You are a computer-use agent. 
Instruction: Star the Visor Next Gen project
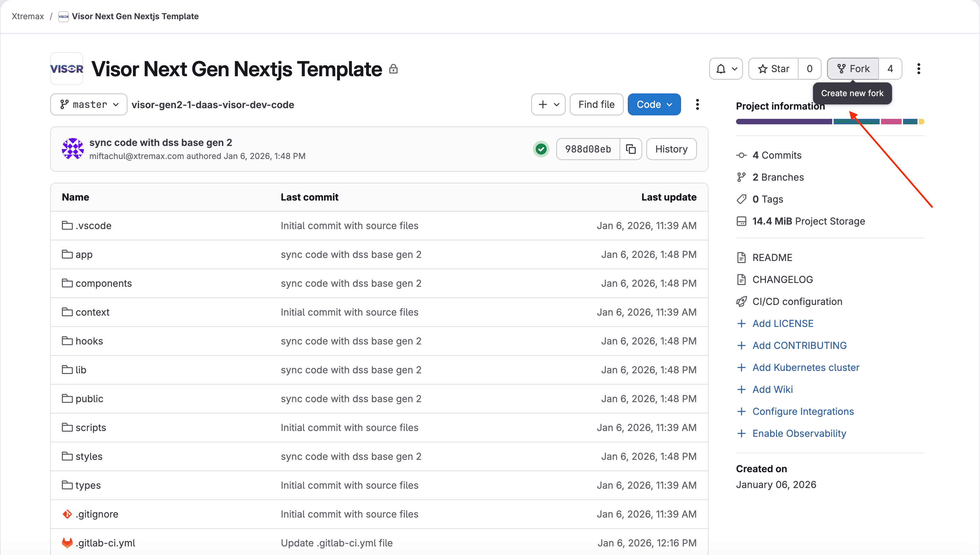click(x=774, y=69)
